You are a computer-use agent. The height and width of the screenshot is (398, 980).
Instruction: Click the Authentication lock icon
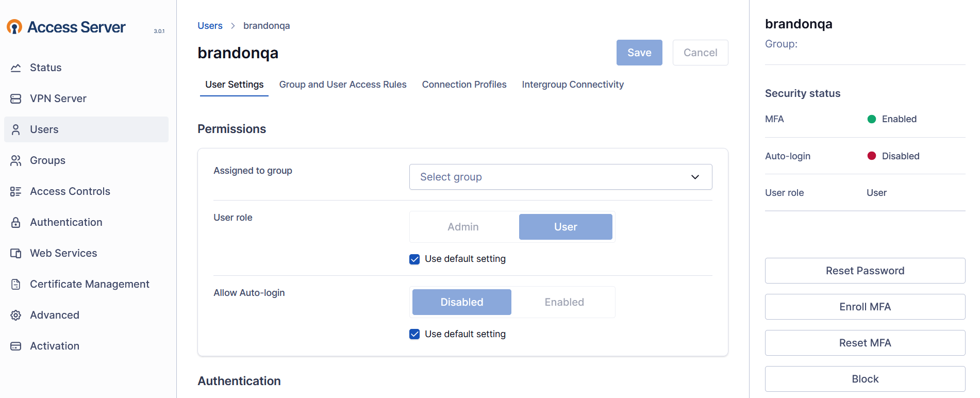pos(16,222)
